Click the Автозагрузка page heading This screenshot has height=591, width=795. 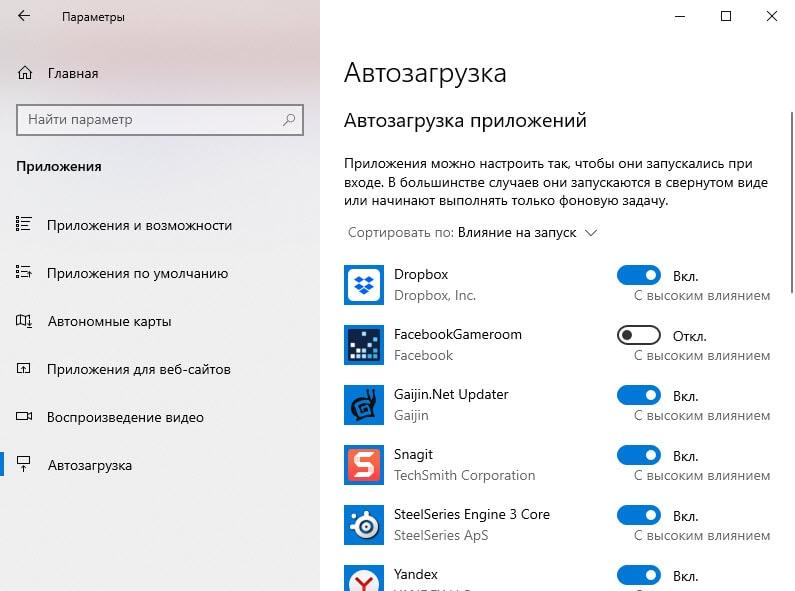point(425,73)
